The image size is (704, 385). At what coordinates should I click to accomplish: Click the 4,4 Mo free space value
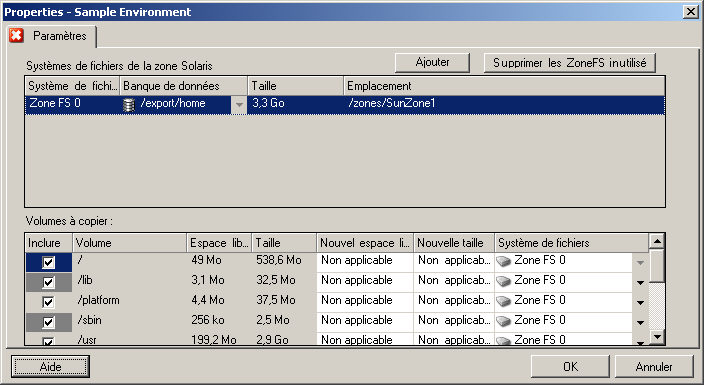(208, 300)
